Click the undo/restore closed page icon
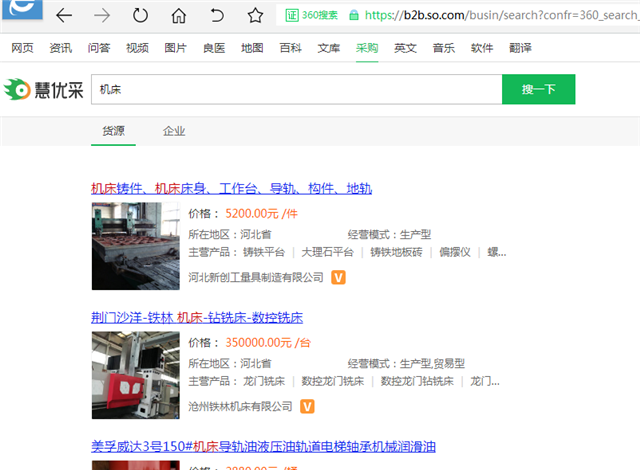 [217, 15]
